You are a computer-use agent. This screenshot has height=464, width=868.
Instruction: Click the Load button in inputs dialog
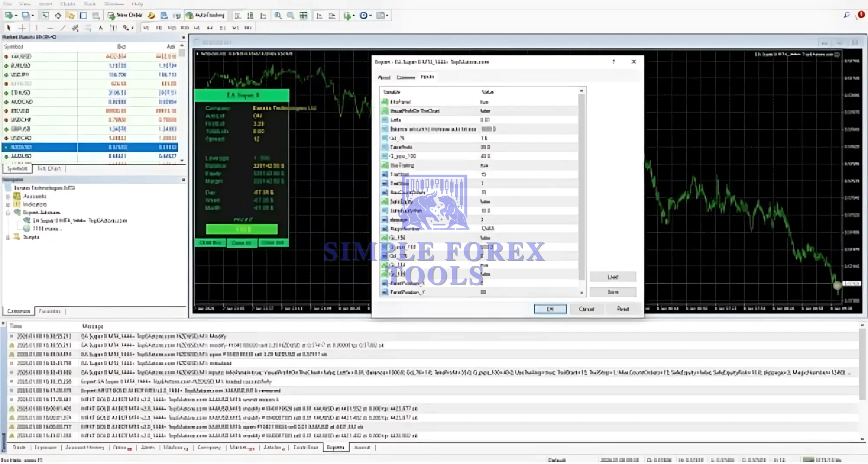click(613, 277)
